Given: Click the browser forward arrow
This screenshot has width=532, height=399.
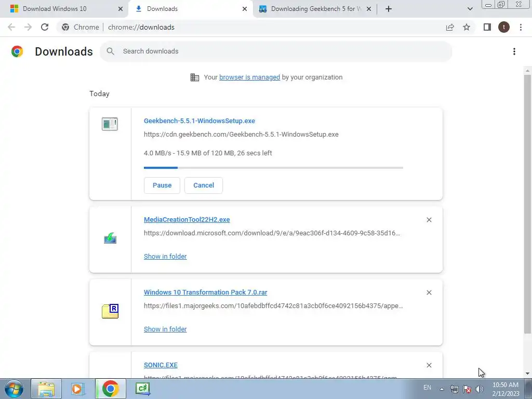Looking at the screenshot, I should tap(28, 27).
